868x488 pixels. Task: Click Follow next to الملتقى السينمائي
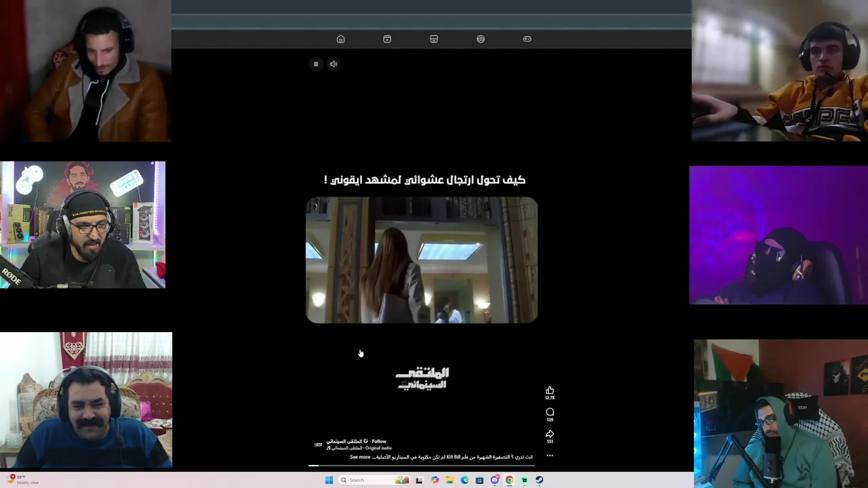(x=379, y=441)
